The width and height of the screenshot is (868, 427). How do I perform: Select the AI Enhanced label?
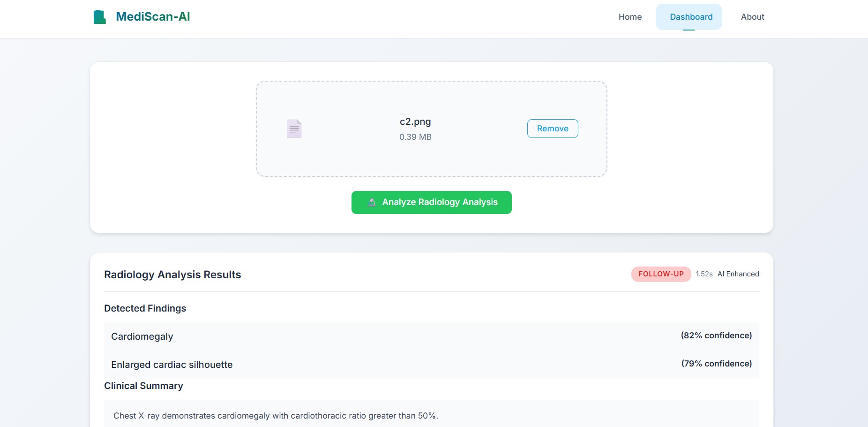pos(738,274)
